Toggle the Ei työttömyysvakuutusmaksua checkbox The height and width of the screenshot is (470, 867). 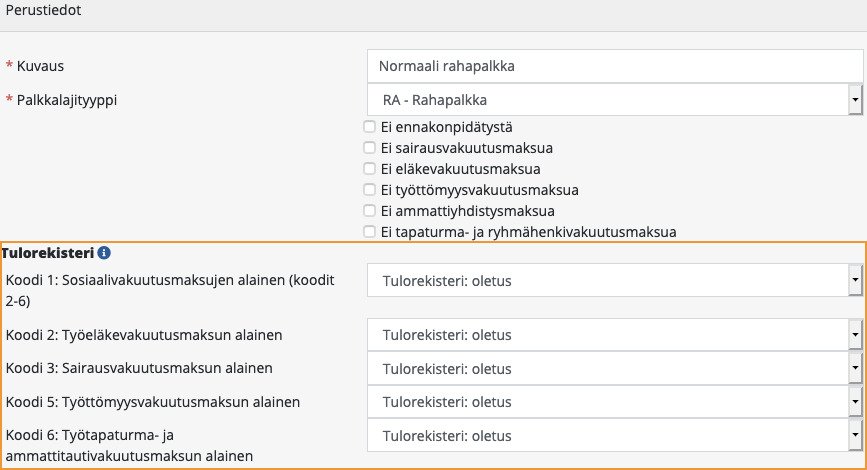click(370, 190)
